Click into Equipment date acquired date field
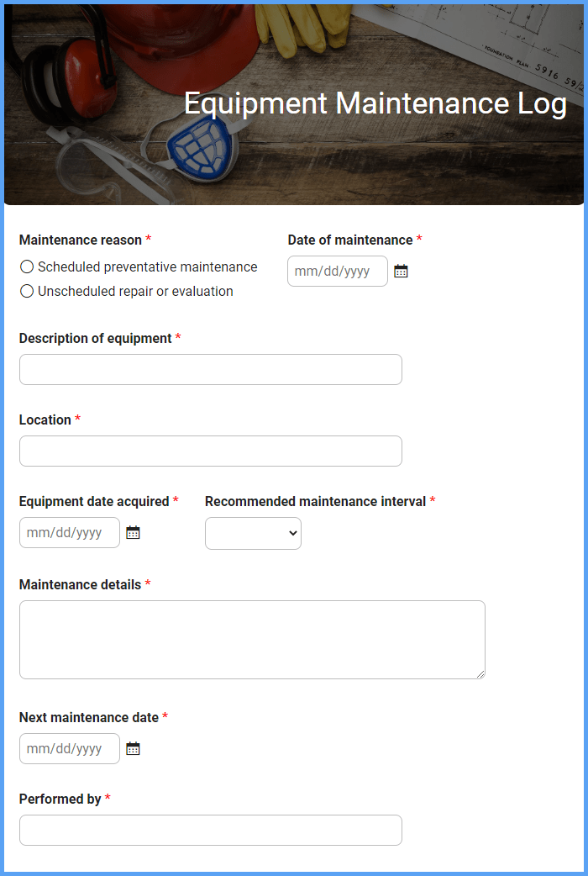Image resolution: width=588 pixels, height=876 pixels. click(69, 533)
